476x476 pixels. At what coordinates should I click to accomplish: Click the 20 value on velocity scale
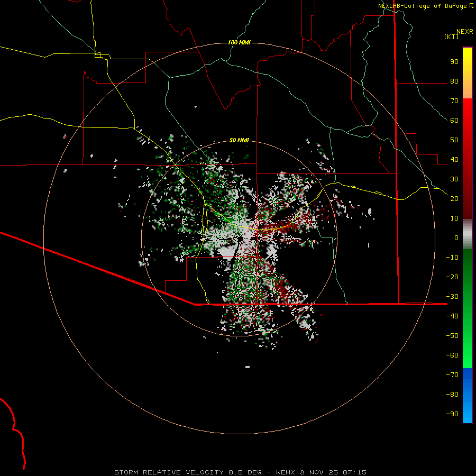click(x=454, y=198)
